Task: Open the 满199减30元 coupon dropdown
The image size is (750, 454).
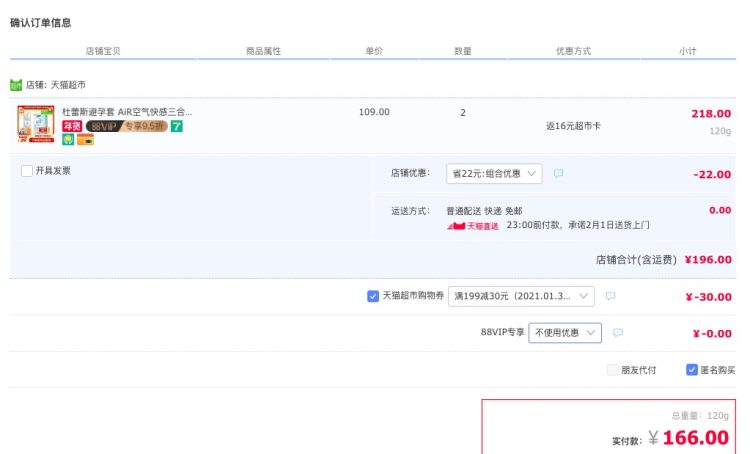Action: click(x=521, y=296)
